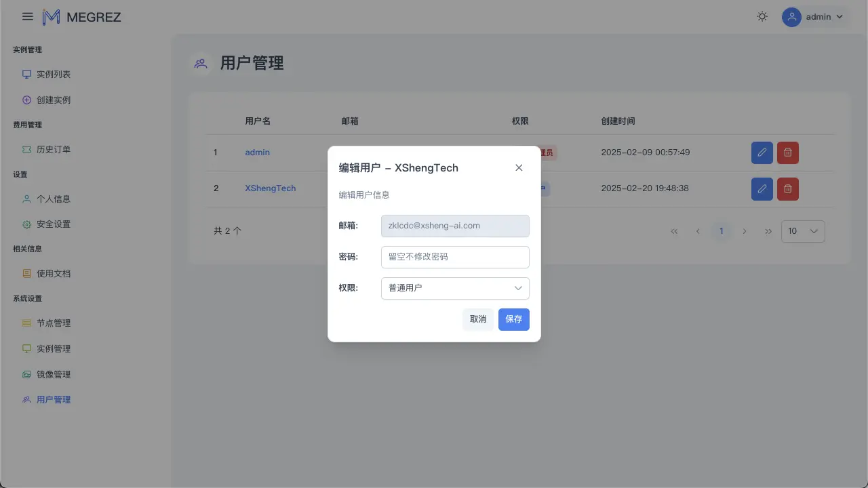Viewport: 868px width, 488px height.
Task: Click the 密码 password input field
Action: pos(454,257)
